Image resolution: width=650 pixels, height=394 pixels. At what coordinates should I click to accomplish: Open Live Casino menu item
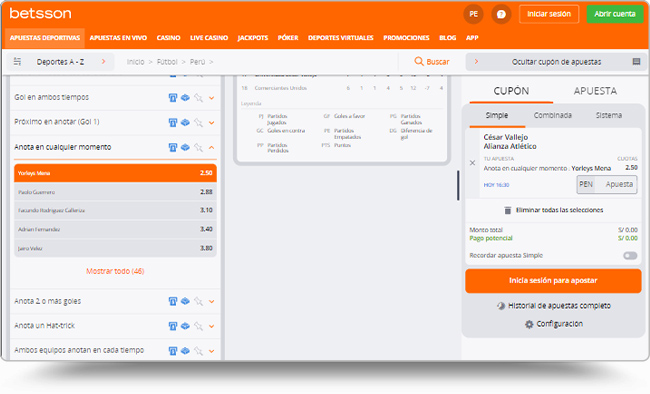(209, 38)
